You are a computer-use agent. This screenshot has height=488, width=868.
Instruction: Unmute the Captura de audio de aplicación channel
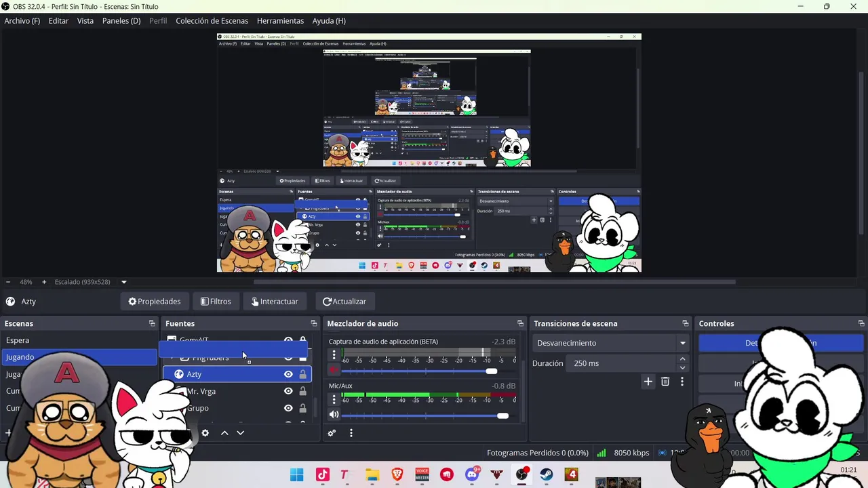point(334,370)
